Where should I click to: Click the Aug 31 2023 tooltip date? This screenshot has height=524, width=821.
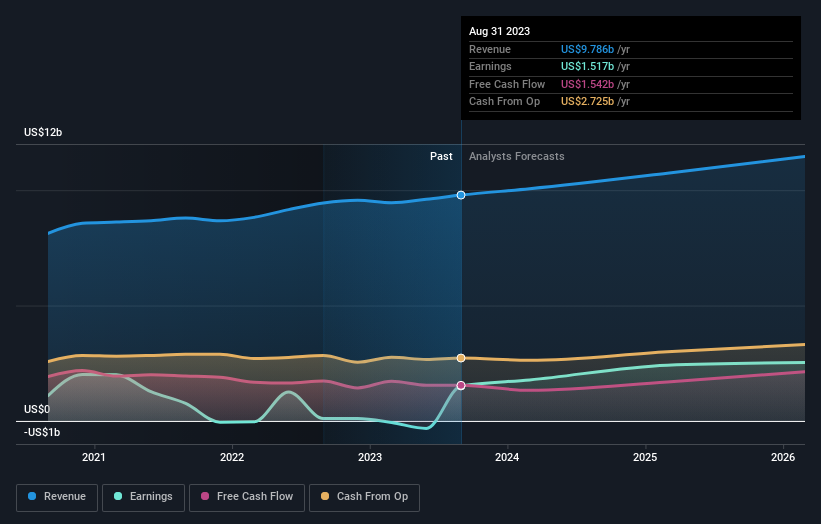[500, 31]
